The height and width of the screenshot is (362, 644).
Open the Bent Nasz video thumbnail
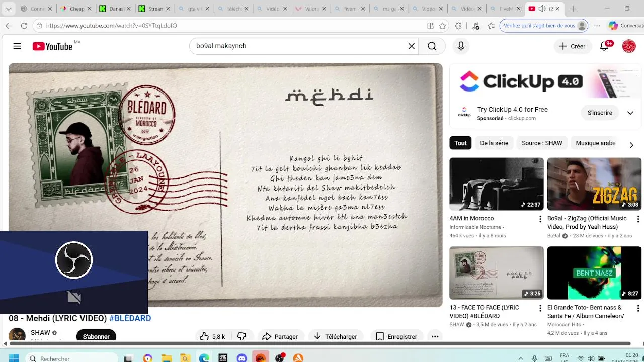pos(594,273)
